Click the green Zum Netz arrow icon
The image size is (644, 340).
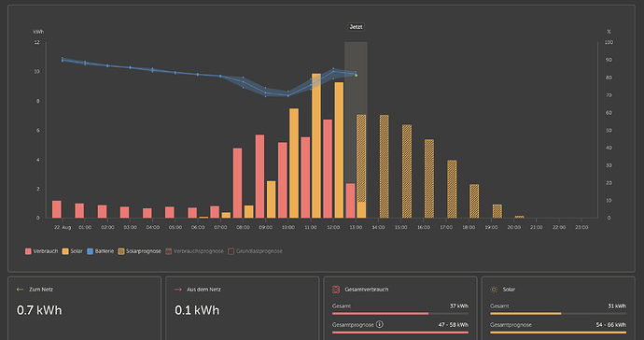[20, 290]
